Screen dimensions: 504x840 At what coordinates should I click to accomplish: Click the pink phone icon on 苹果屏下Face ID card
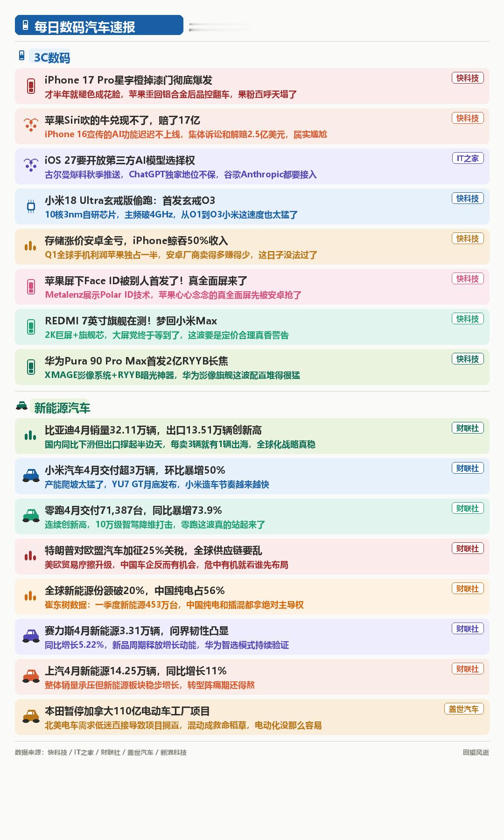(31, 287)
